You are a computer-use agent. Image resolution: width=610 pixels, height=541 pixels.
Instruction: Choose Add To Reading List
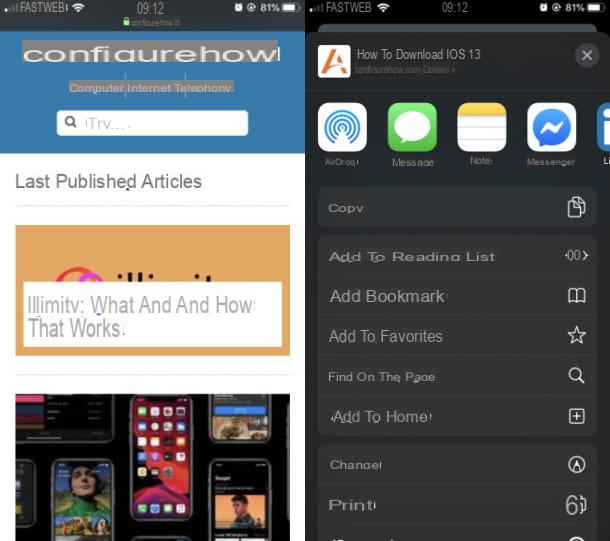pos(457,256)
